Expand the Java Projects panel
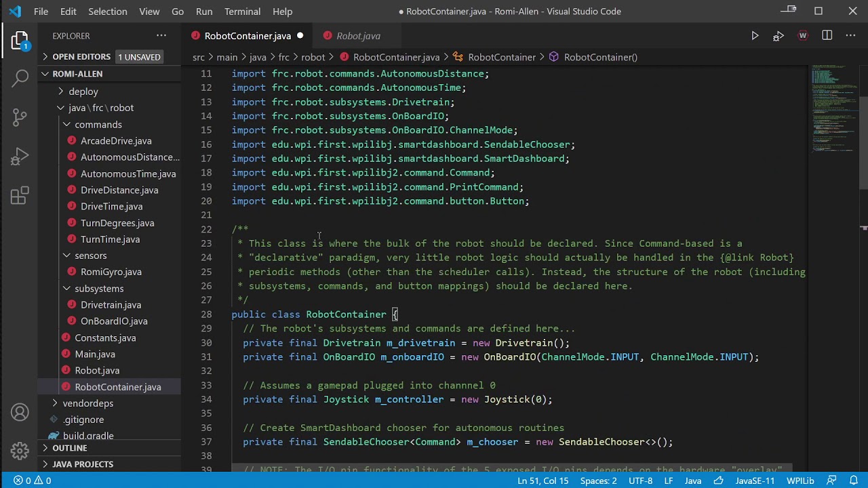Screen dimensions: 868x488 click(110, 464)
